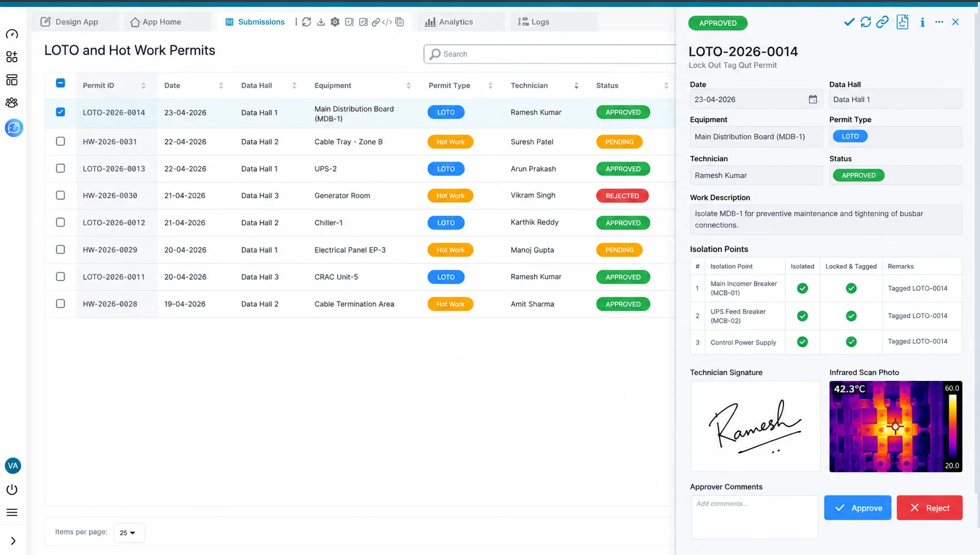
Task: Click the clipboard copy icon in toolbar
Action: 400,22
